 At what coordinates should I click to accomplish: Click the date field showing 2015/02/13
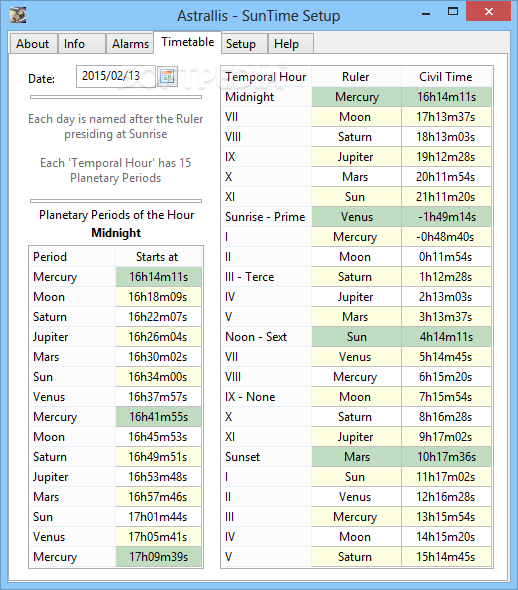pyautogui.click(x=116, y=76)
